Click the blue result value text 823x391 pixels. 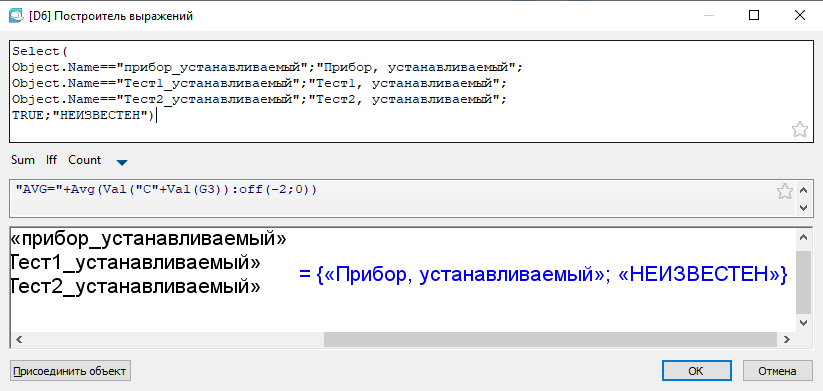(544, 274)
